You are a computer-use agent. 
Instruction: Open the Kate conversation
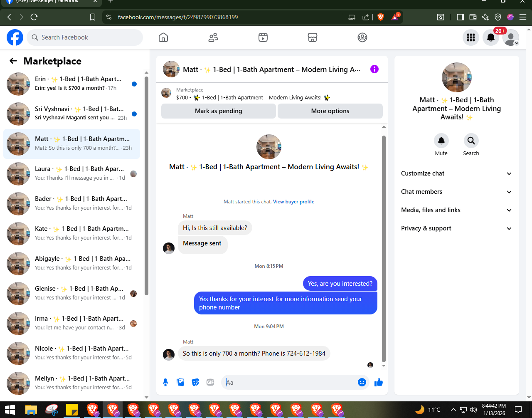click(71, 234)
